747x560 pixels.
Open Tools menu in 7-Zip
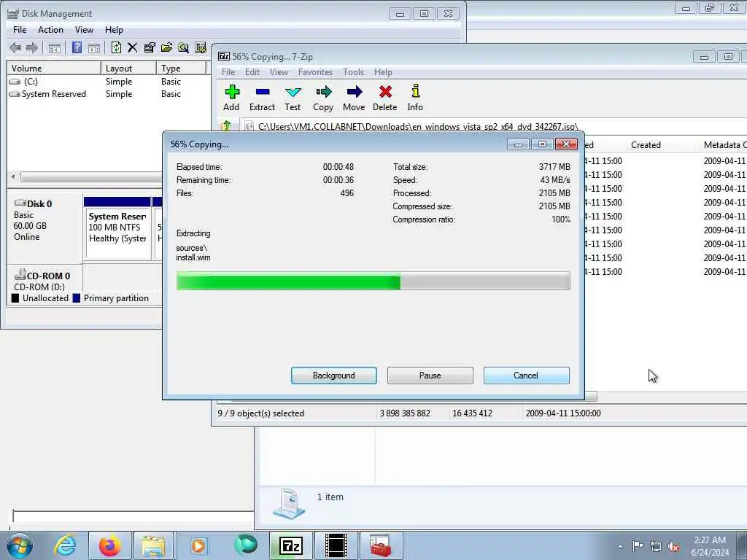[354, 72]
